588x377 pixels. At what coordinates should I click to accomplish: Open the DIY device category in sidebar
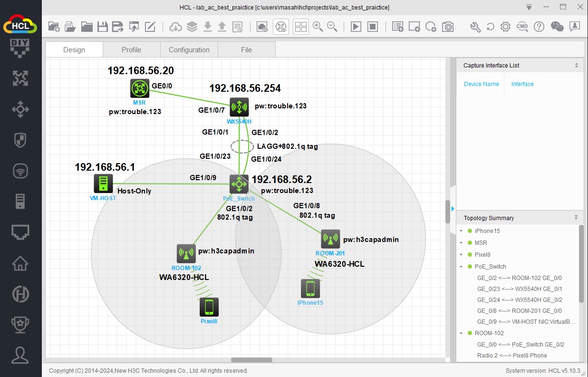(x=20, y=49)
